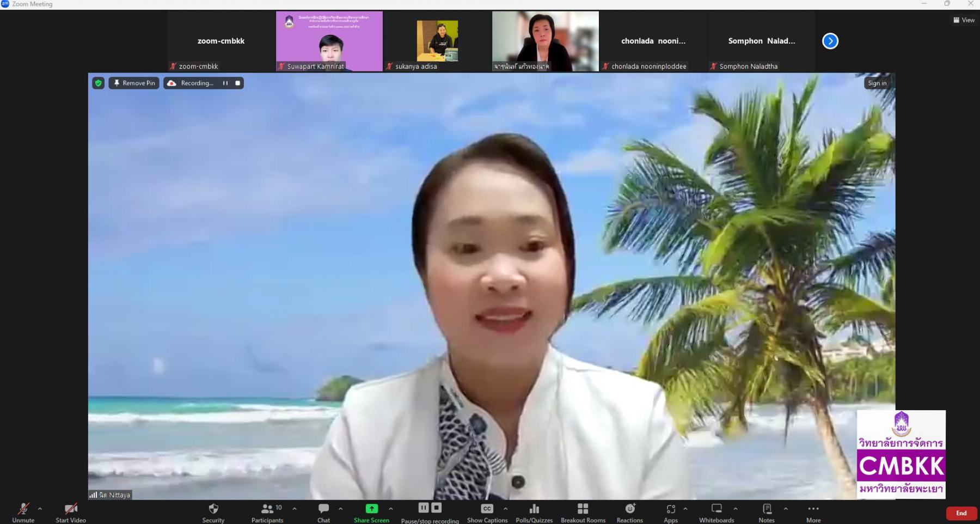The image size is (980, 524).
Task: Start the video camera
Action: point(71,513)
